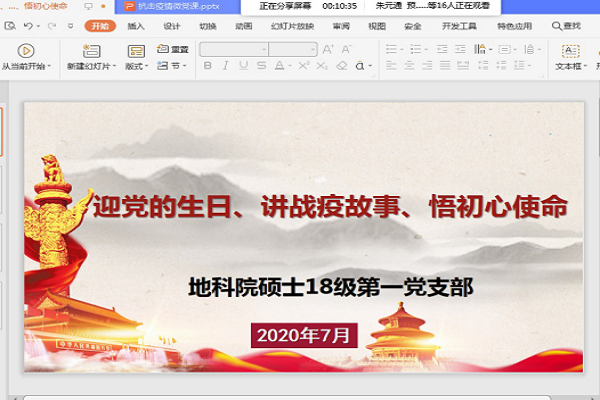Open the font name combo box
Image resolution: width=600 pixels, height=400 pixels.
(x=234, y=49)
